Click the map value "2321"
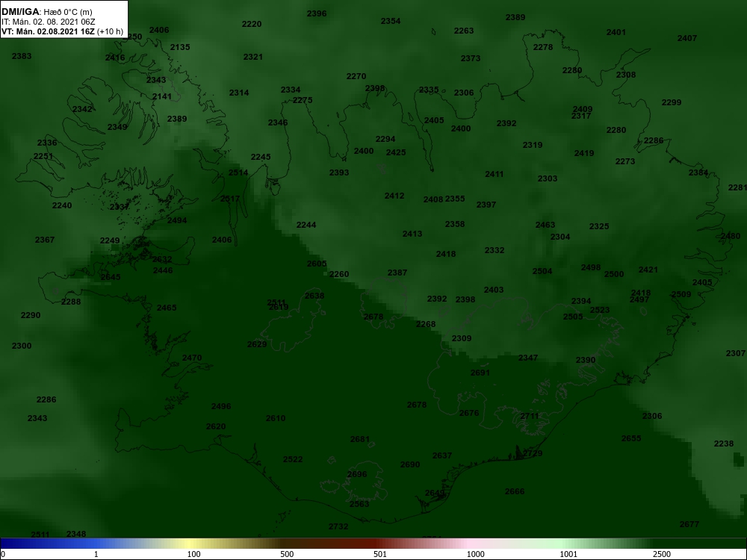Image resolution: width=747 pixels, height=560 pixels. tap(253, 57)
